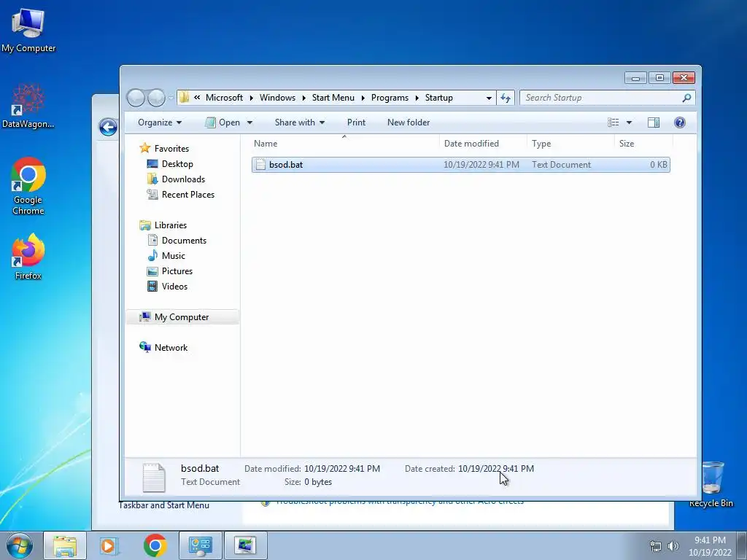Launch Firefox from the desktop
This screenshot has height=560, width=747.
(28, 256)
